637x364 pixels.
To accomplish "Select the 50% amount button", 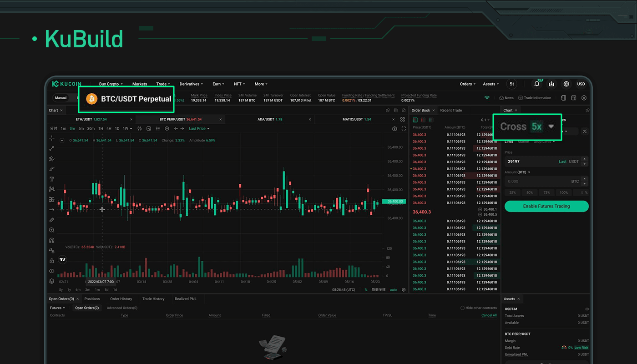I will click(530, 192).
